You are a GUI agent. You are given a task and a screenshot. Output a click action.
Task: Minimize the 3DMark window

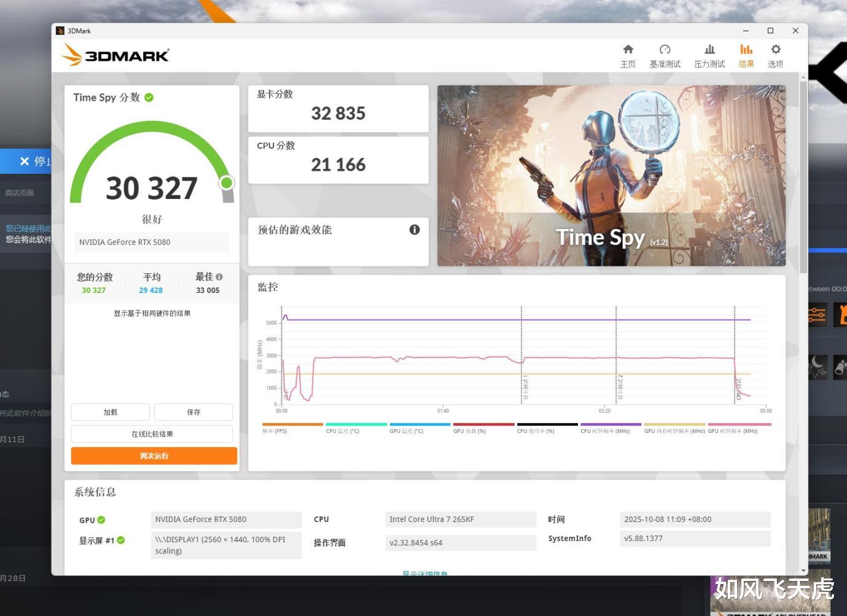pyautogui.click(x=746, y=31)
